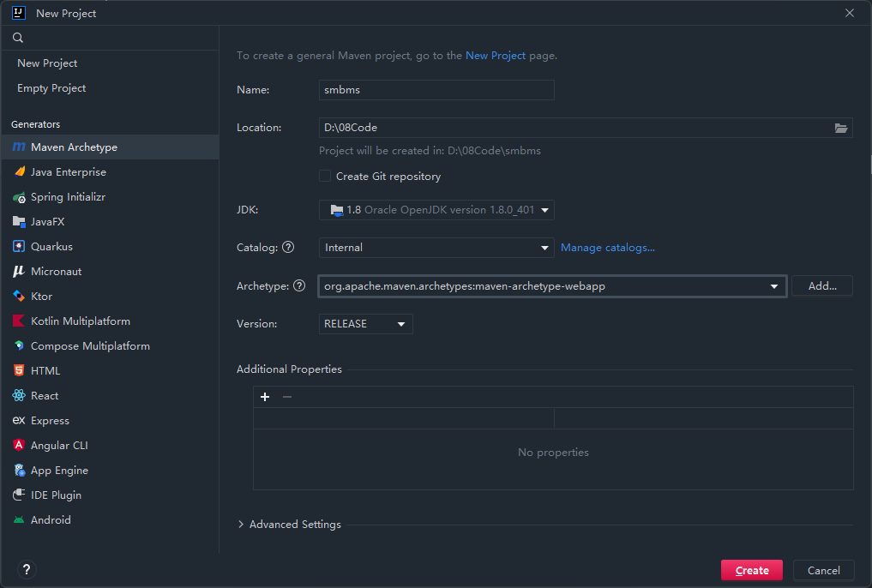Click the Kotlin Multiplatform icon

[x=19, y=321]
